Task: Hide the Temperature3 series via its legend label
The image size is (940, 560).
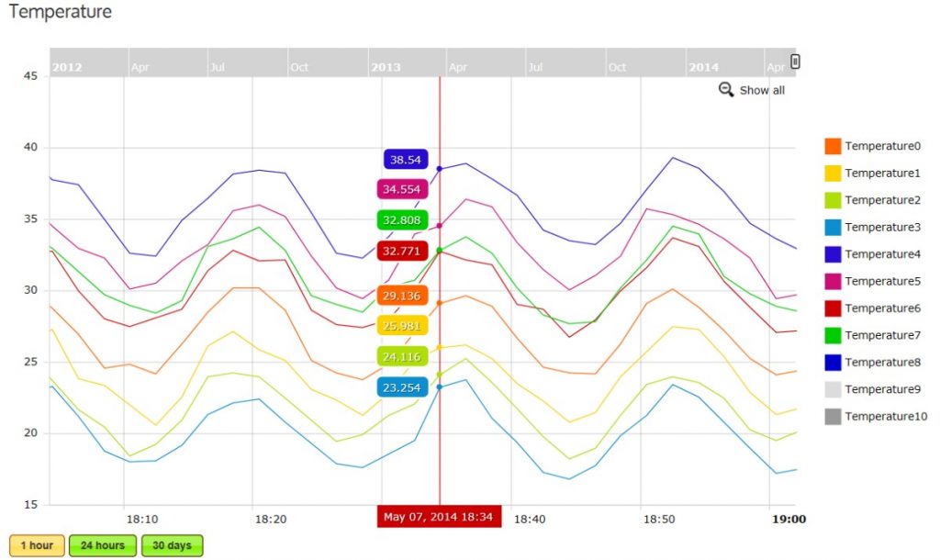Action: [882, 228]
